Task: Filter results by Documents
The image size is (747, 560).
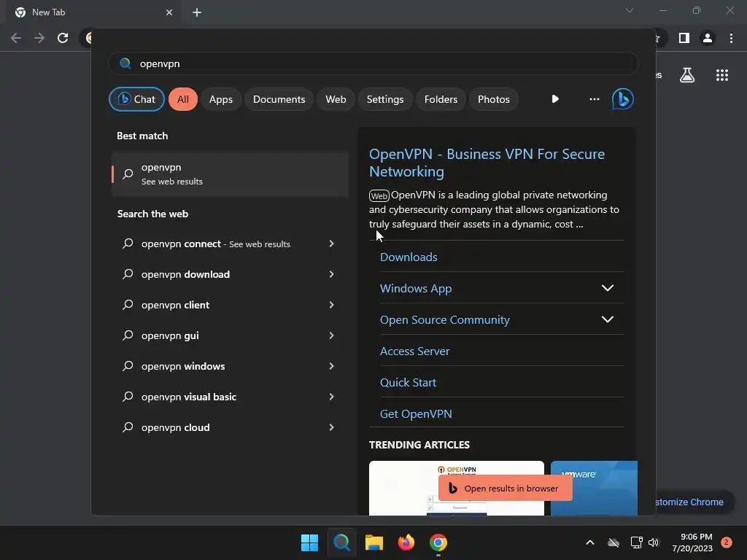Action: point(279,99)
